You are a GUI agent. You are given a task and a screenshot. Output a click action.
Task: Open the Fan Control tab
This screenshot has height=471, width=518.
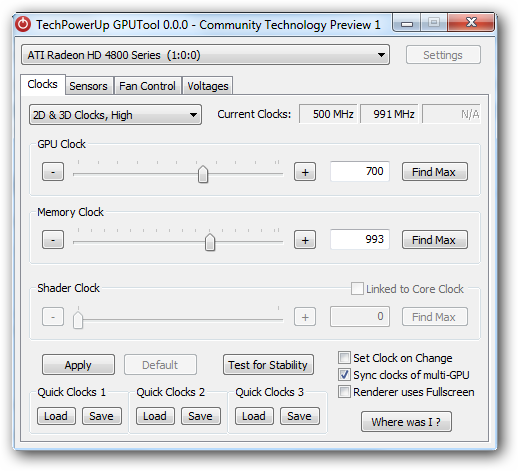147,86
